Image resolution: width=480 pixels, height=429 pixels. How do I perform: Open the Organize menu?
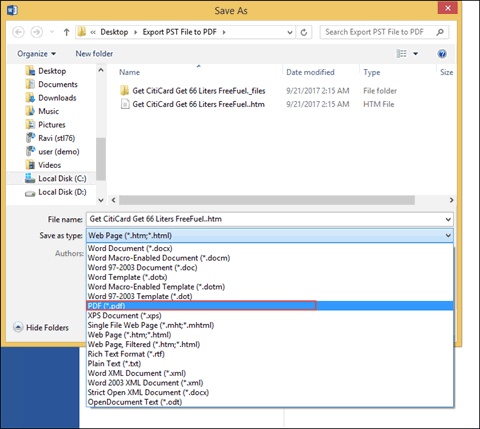[36, 54]
